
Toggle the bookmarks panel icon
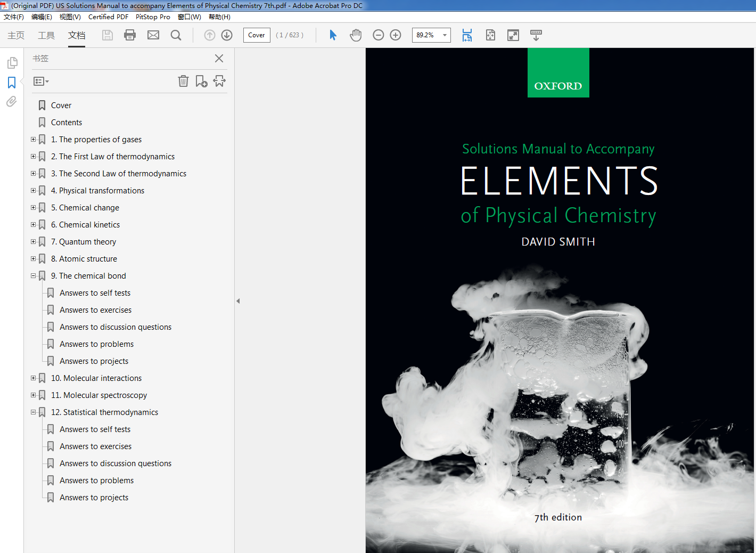pyautogui.click(x=12, y=83)
